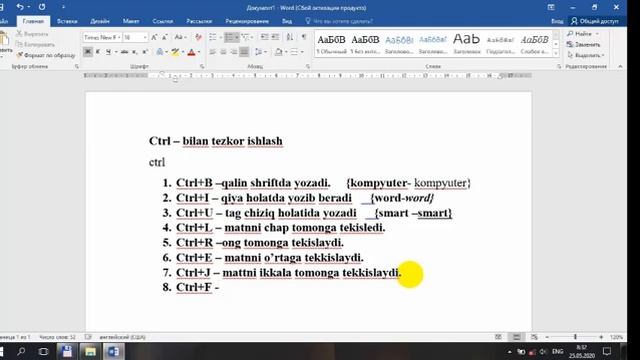Image resolution: width=640 pixels, height=360 pixels.
Task: Click Format Painter (Формат по образцу)
Action: click(x=46, y=55)
